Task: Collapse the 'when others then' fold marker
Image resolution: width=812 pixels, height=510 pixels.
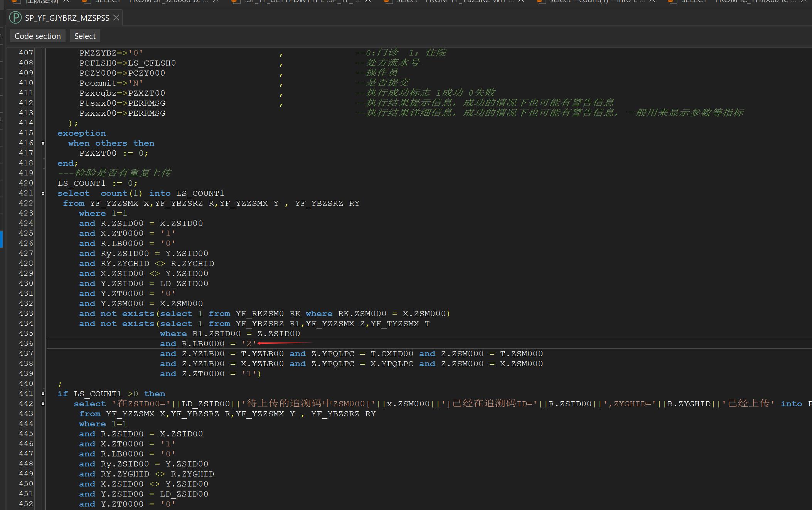Action: [x=43, y=143]
